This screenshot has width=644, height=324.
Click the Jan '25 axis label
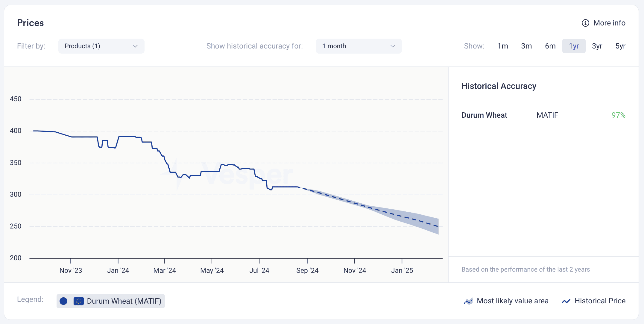(402, 270)
